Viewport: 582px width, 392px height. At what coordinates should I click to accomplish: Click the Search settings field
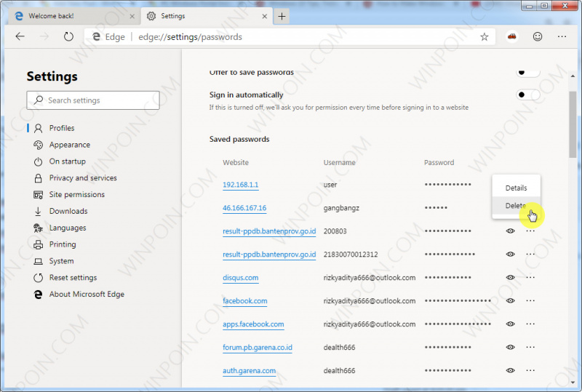click(x=93, y=100)
